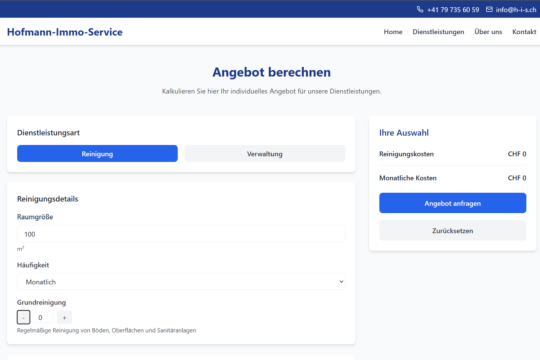Click the Reinigungsdetails heading
The width and height of the screenshot is (540, 360).
(x=48, y=199)
